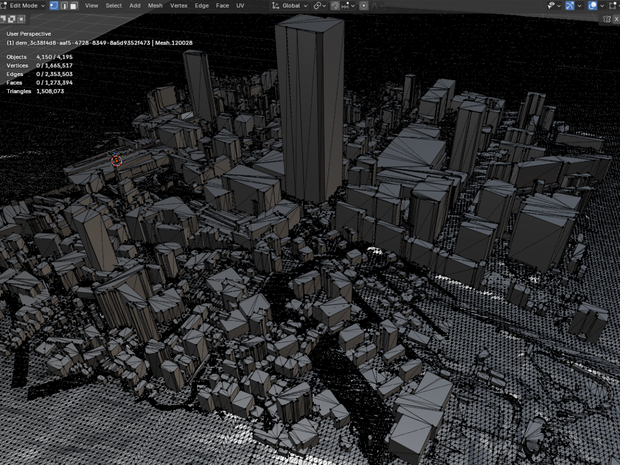Viewport: 620px width, 465px height.
Task: Expand the overlays options arrow
Action: pyautogui.click(x=602, y=6)
